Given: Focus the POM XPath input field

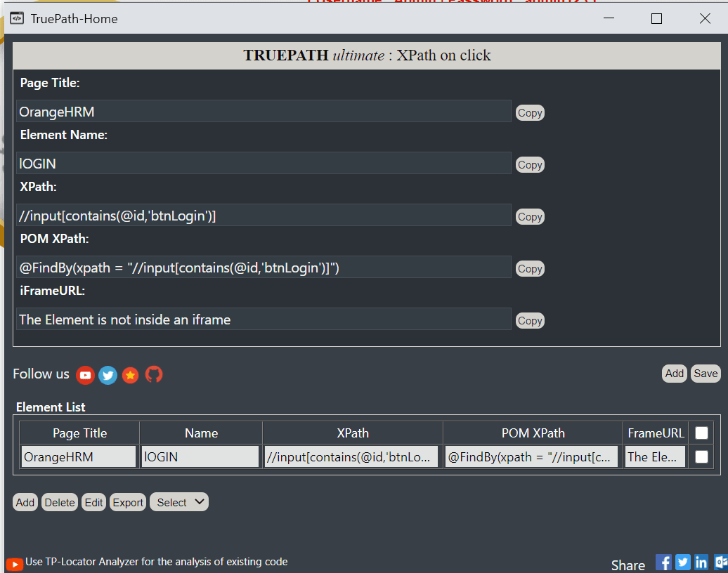Looking at the screenshot, I should pyautogui.click(x=264, y=268).
